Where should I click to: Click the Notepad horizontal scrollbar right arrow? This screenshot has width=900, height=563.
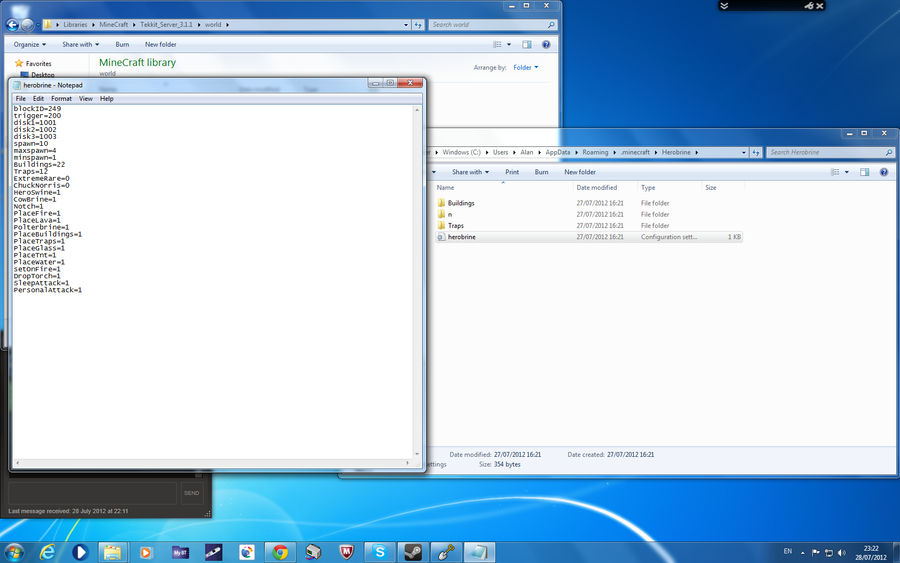click(408, 463)
